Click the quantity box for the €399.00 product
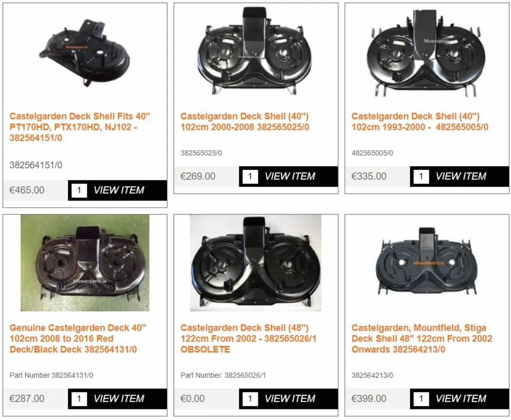Image resolution: width=511 pixels, height=420 pixels. [x=422, y=399]
